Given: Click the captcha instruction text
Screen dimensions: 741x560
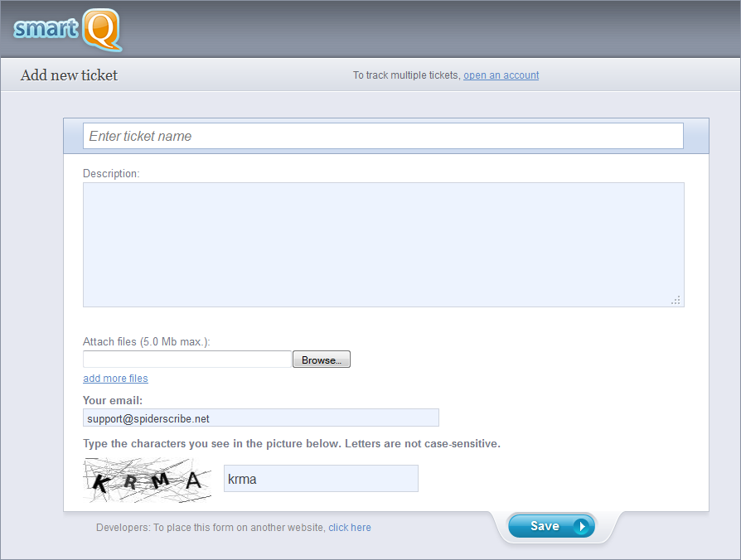Looking at the screenshot, I should tap(291, 444).
